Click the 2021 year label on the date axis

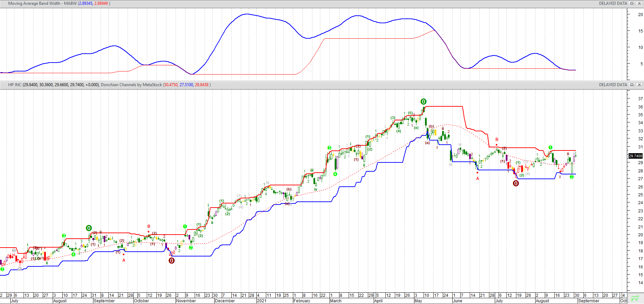pyautogui.click(x=261, y=301)
